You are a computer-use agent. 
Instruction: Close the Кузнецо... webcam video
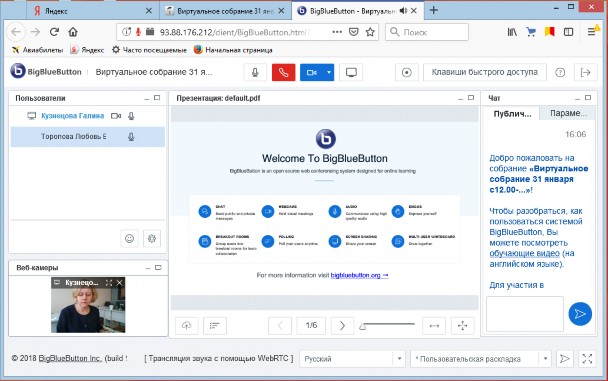pos(119,283)
